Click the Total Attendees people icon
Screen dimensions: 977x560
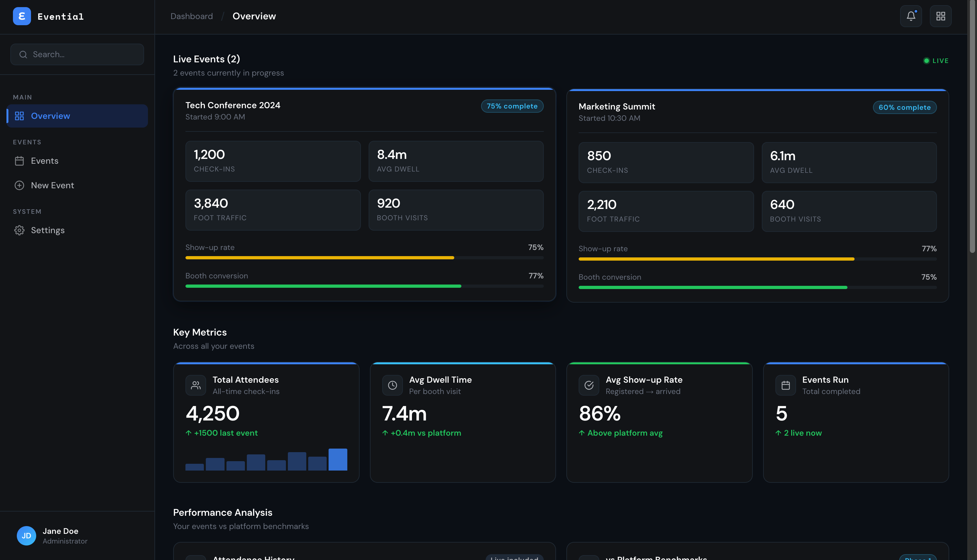click(196, 385)
